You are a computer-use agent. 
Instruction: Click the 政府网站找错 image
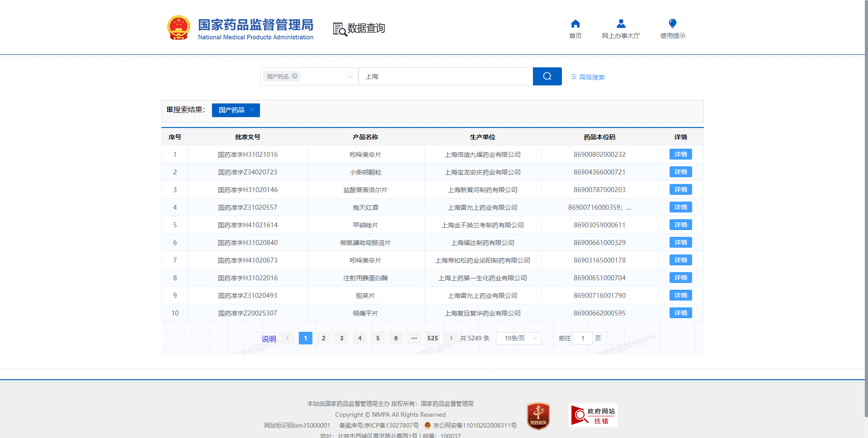tap(593, 415)
